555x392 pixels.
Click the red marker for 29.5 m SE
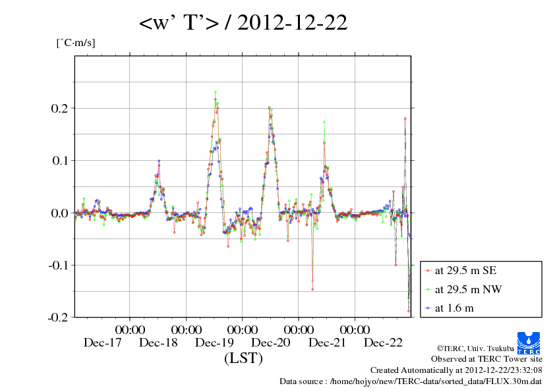(427, 270)
